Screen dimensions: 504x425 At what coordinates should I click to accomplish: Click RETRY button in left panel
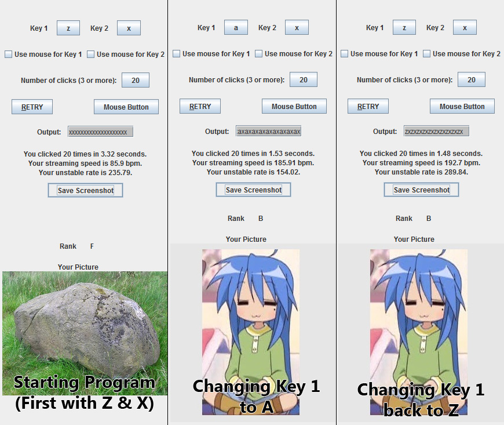point(32,107)
